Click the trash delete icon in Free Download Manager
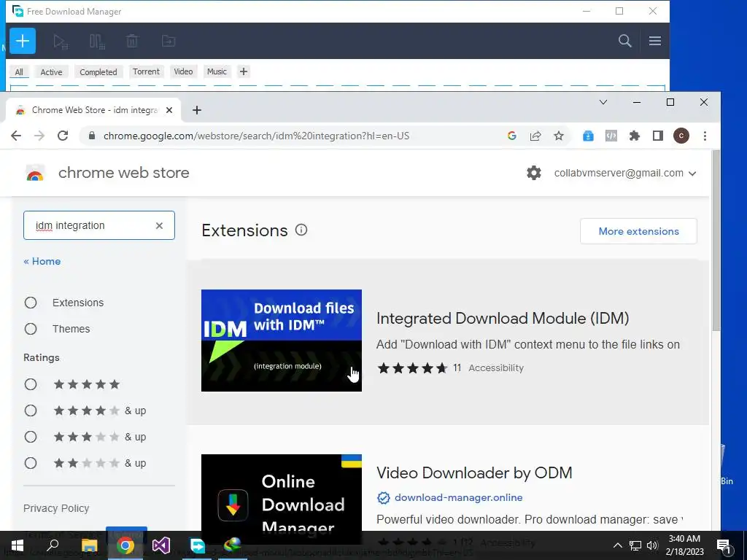Image resolution: width=747 pixels, height=560 pixels. click(132, 41)
